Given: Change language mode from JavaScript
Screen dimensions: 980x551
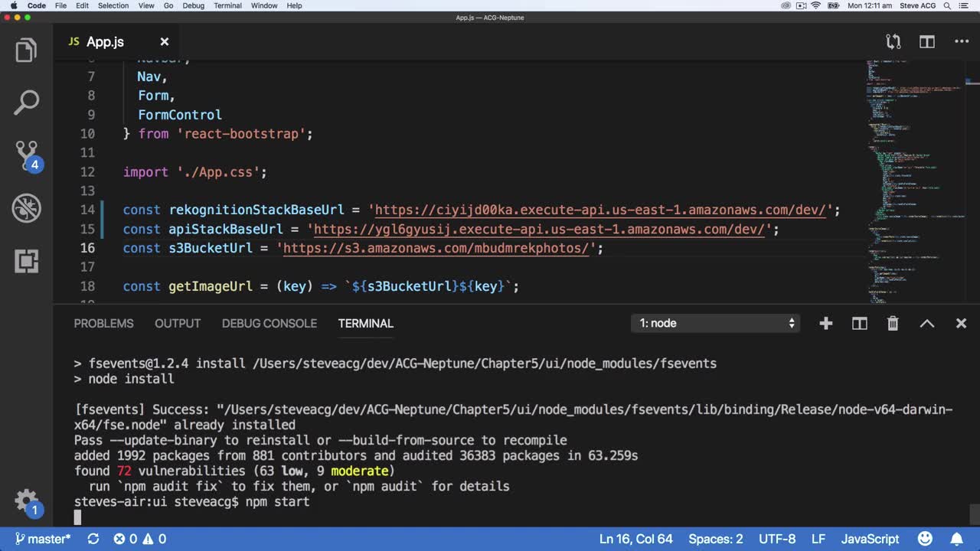Looking at the screenshot, I should point(871,539).
